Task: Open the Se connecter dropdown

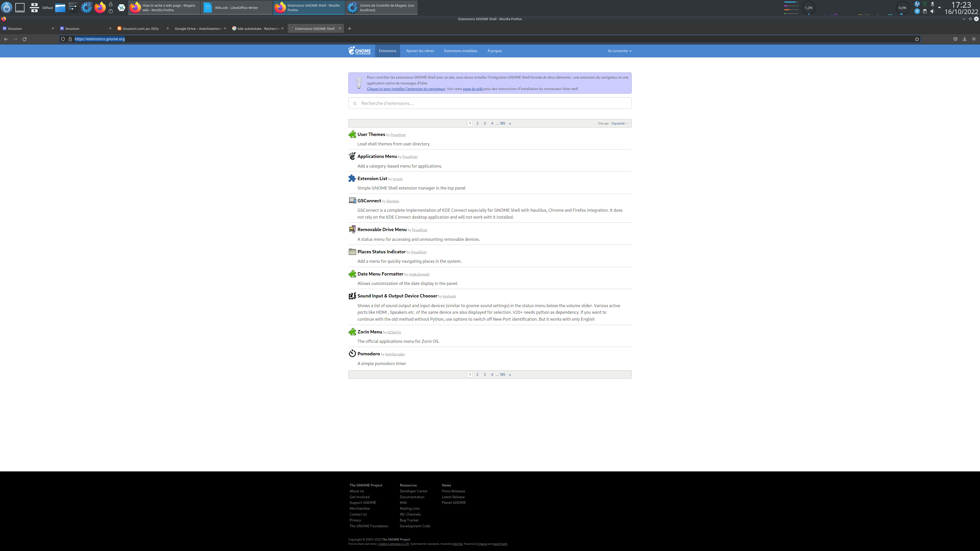Action: (619, 51)
